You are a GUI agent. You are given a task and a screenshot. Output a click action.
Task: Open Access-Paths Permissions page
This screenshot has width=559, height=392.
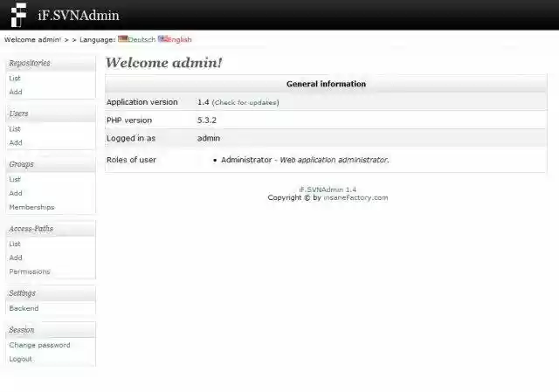(30, 272)
